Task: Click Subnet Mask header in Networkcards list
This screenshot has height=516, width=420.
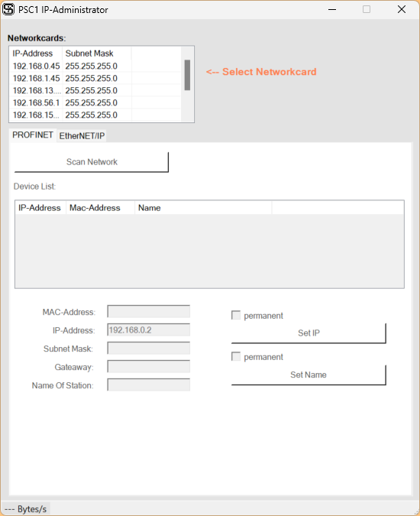Action: (97, 54)
